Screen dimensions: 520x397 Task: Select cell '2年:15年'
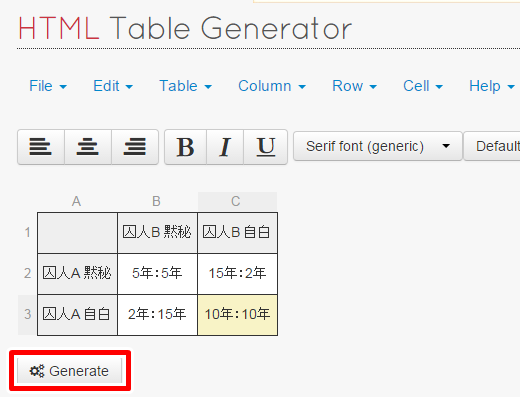[157, 315]
